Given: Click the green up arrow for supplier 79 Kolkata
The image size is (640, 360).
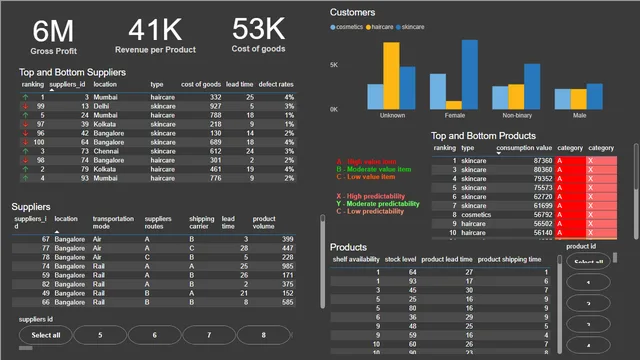Looking at the screenshot, I should (x=26, y=169).
